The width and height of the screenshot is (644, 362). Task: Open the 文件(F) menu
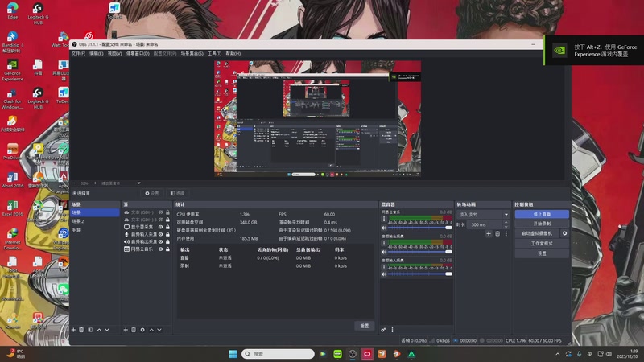coord(78,53)
